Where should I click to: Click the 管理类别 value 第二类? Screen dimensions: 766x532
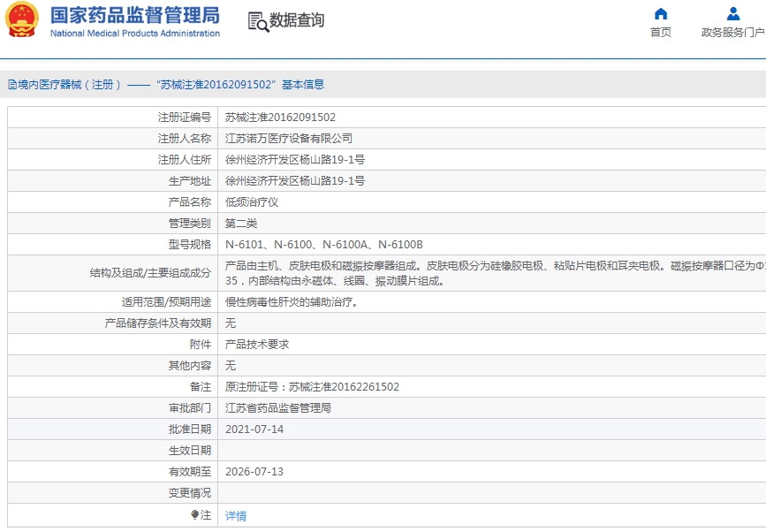point(241,224)
